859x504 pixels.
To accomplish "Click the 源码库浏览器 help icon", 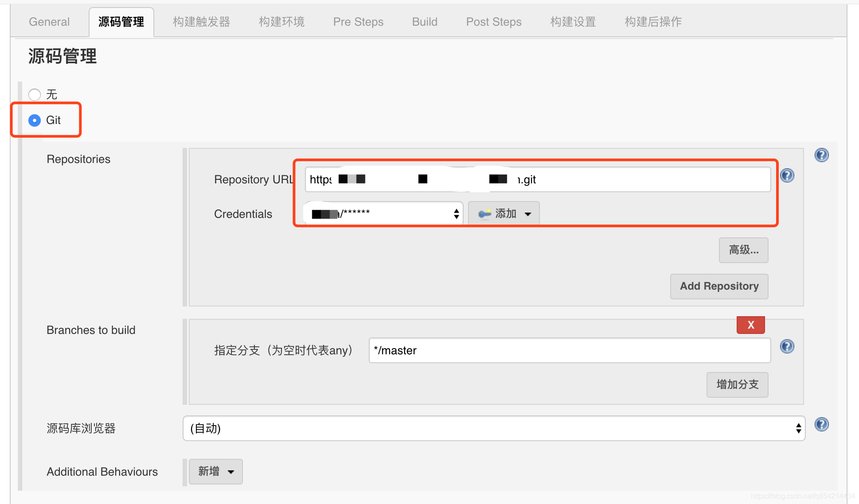I will tap(822, 424).
